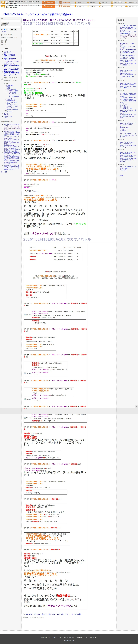Click the atwiki logo icon in the header
Viewport: 138px width, 644px height.
[3, 2]
